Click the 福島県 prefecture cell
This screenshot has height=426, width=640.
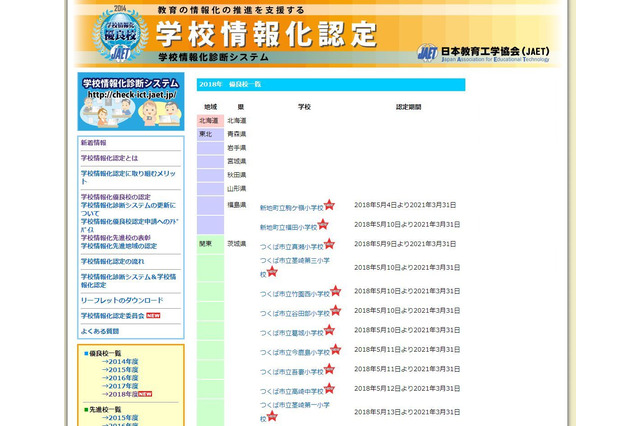click(237, 205)
